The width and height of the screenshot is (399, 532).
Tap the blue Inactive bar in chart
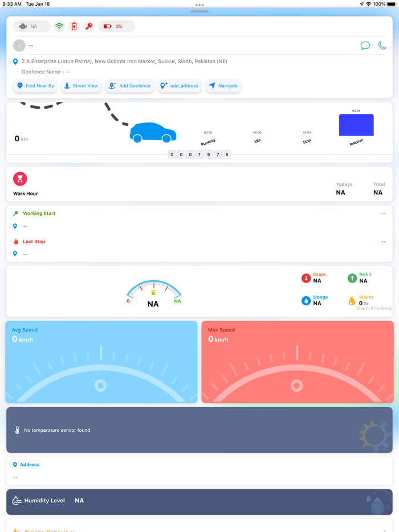click(x=356, y=125)
